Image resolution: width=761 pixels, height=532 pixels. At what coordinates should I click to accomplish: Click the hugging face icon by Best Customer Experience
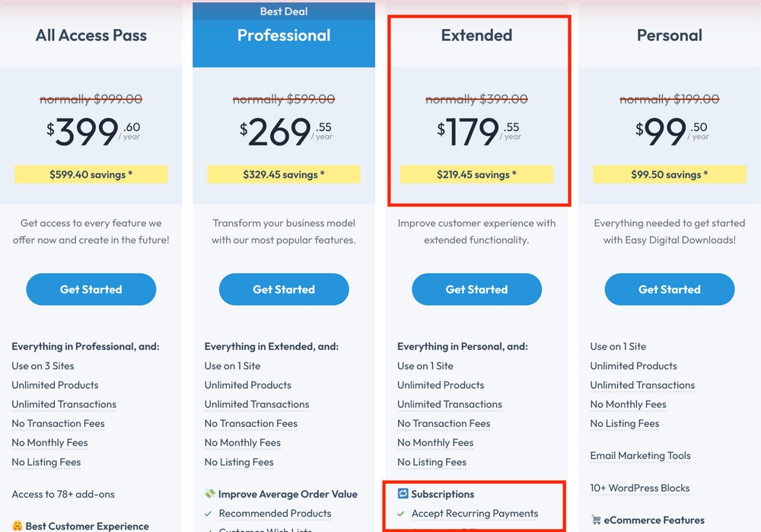click(x=17, y=526)
